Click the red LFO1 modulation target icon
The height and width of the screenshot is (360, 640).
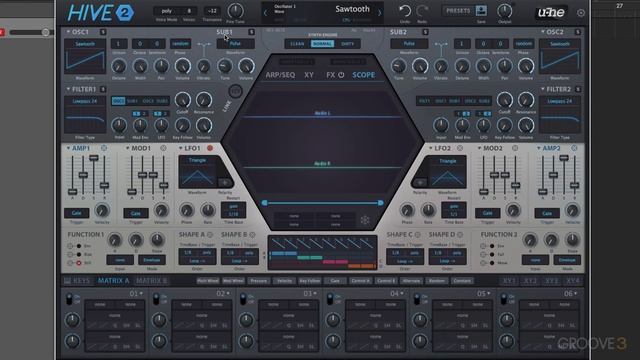[210, 148]
